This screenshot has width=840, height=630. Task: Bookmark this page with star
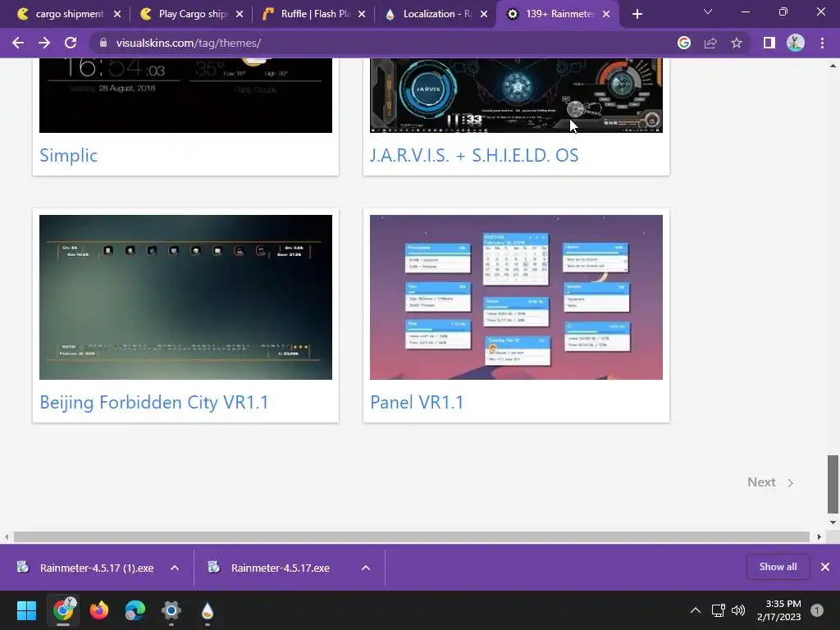tap(737, 43)
